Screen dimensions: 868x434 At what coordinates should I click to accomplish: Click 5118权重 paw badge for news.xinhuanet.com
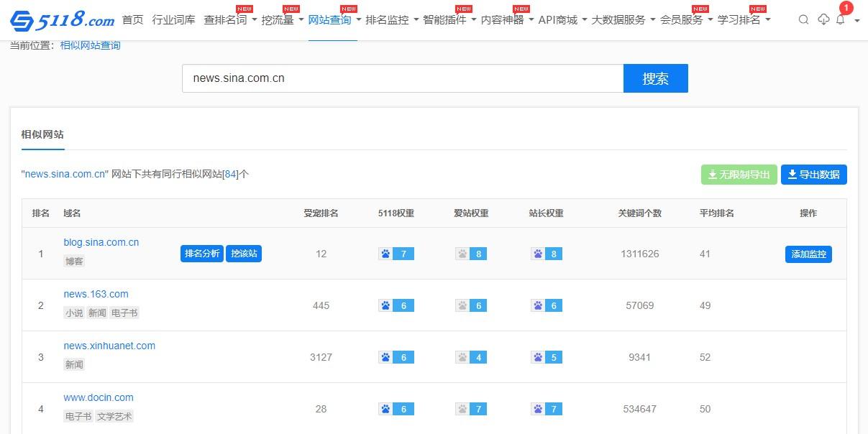pos(396,357)
